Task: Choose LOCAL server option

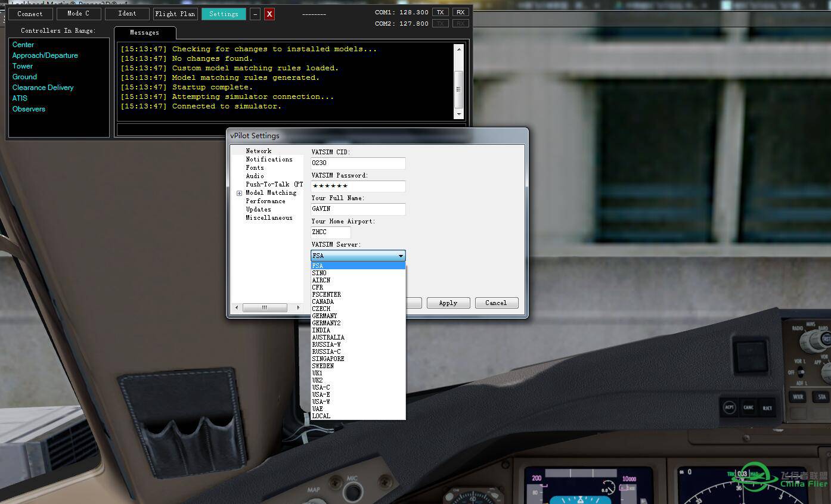Action: pyautogui.click(x=358, y=416)
